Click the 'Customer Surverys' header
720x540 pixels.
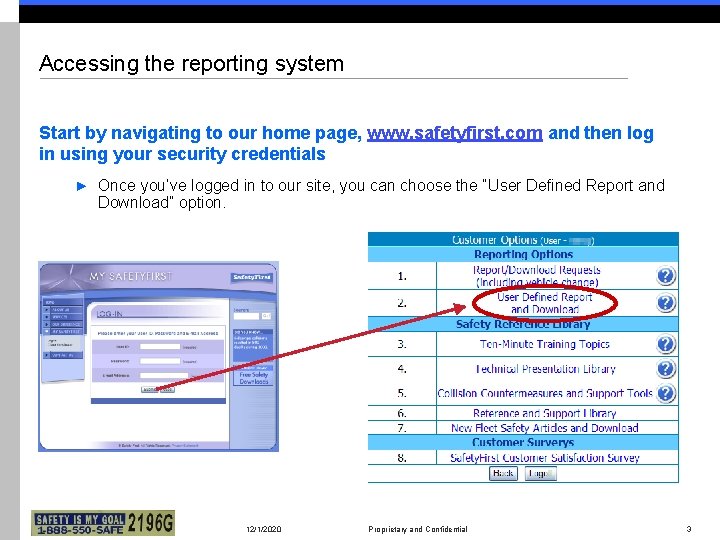(x=523, y=443)
